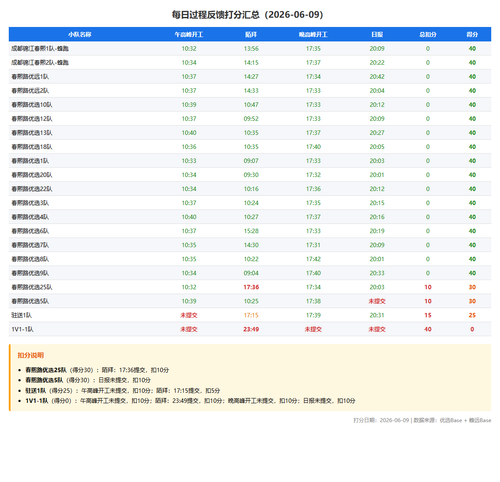Click the 得分 column header
Image resolution: width=500 pixels, height=482 pixels.
472,34
